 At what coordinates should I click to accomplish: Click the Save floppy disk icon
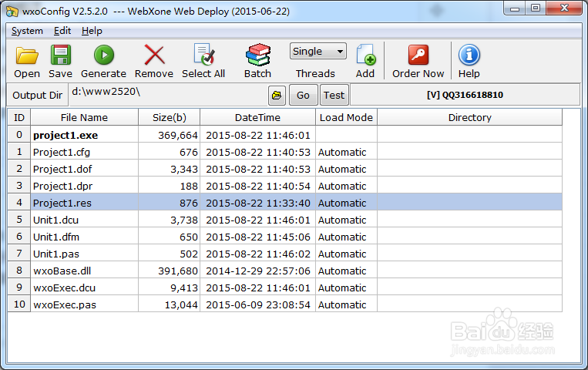[x=60, y=55]
